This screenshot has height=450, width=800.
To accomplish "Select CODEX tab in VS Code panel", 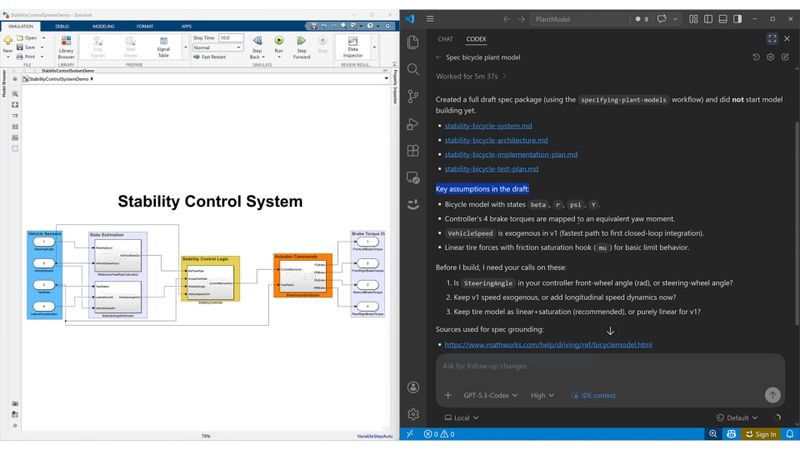I will pyautogui.click(x=476, y=39).
